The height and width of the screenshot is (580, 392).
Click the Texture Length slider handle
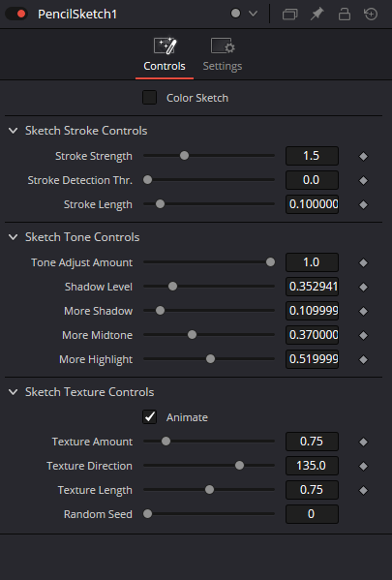209,489
